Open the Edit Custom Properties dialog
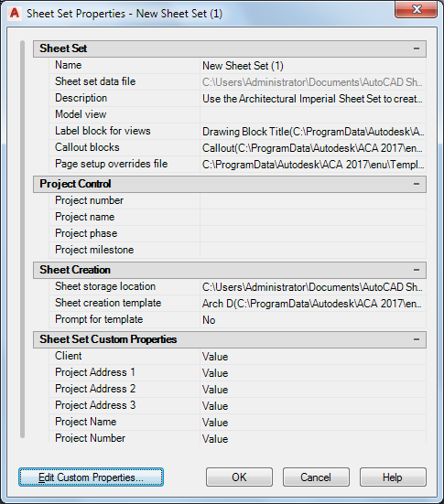This screenshot has width=444, height=504. click(x=91, y=477)
